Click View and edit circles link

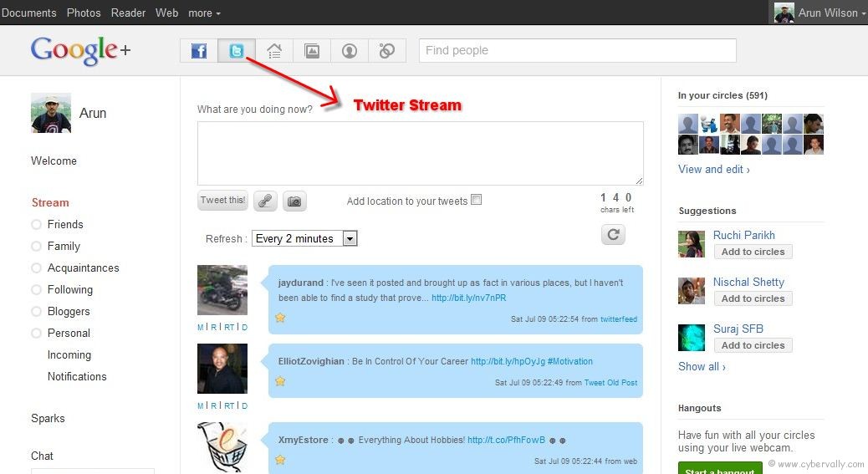tap(714, 169)
